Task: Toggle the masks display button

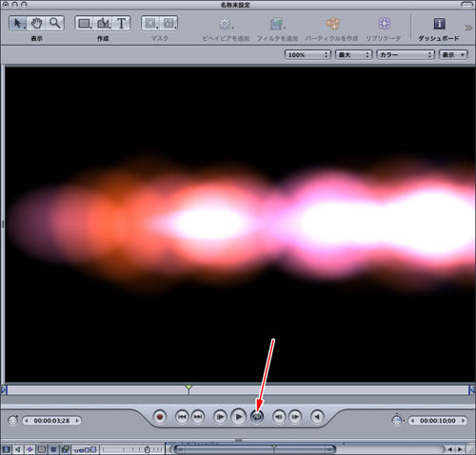Action: tap(42, 449)
